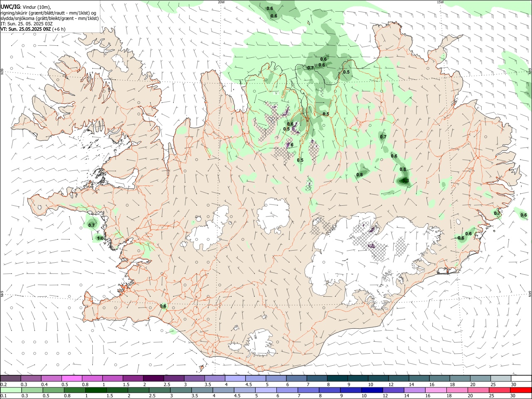Click the upper legend swatch labeled 0.2
532x399 pixels.
11,378
